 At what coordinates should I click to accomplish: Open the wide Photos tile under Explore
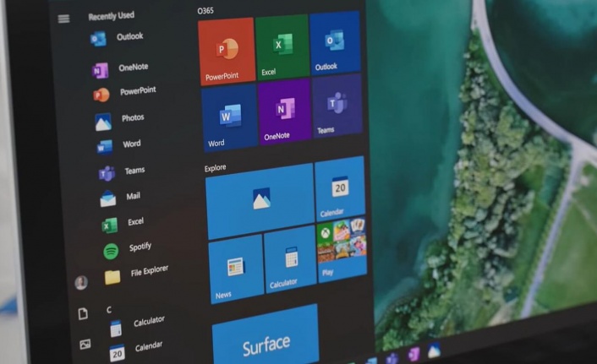tap(260, 201)
